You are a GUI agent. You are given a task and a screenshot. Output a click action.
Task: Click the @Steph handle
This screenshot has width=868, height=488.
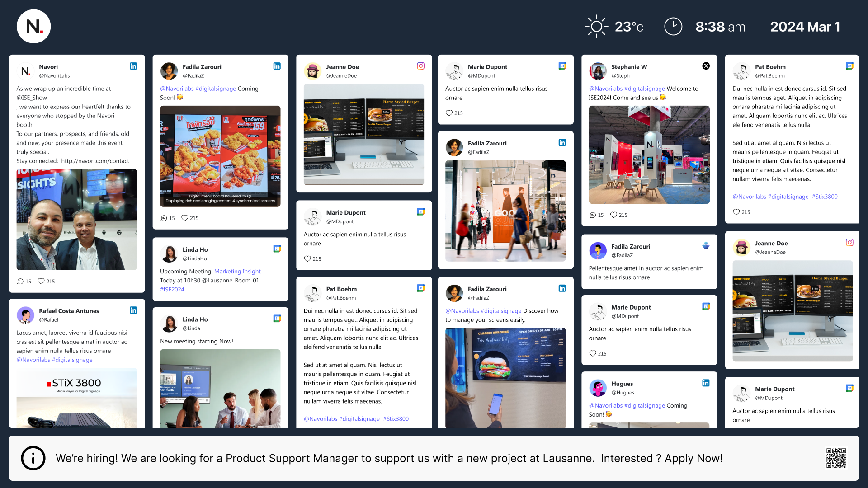[620, 76]
